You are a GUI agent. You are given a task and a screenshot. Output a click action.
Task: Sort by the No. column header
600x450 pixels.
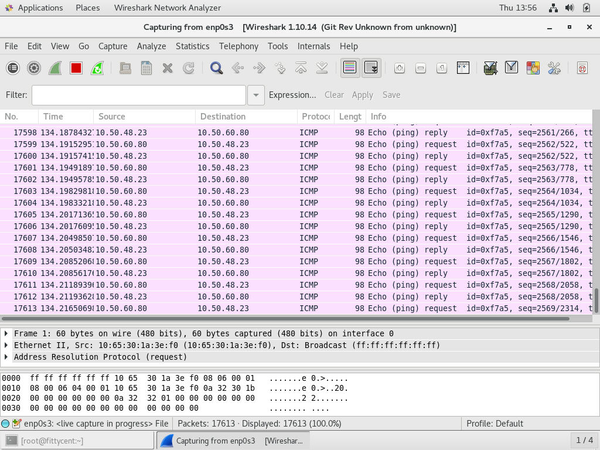tap(19, 116)
